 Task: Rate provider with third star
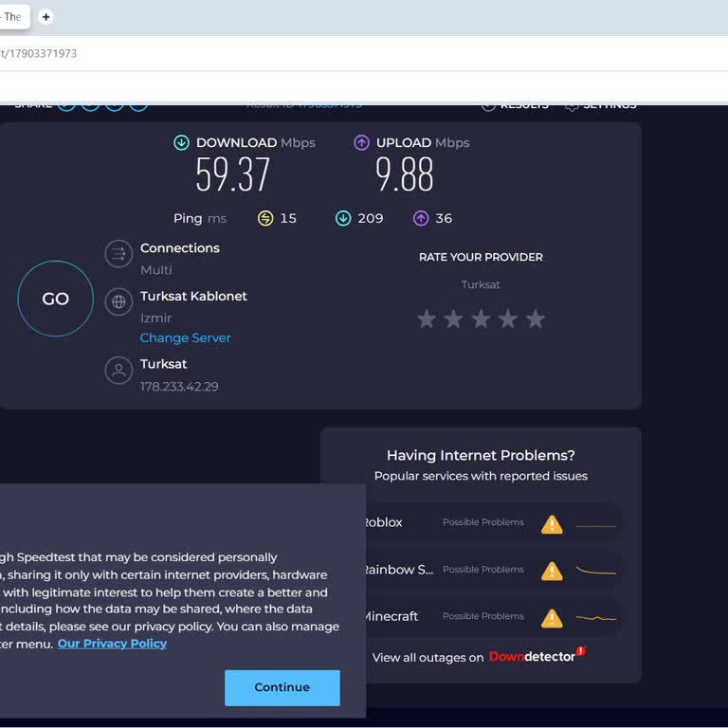click(x=481, y=319)
